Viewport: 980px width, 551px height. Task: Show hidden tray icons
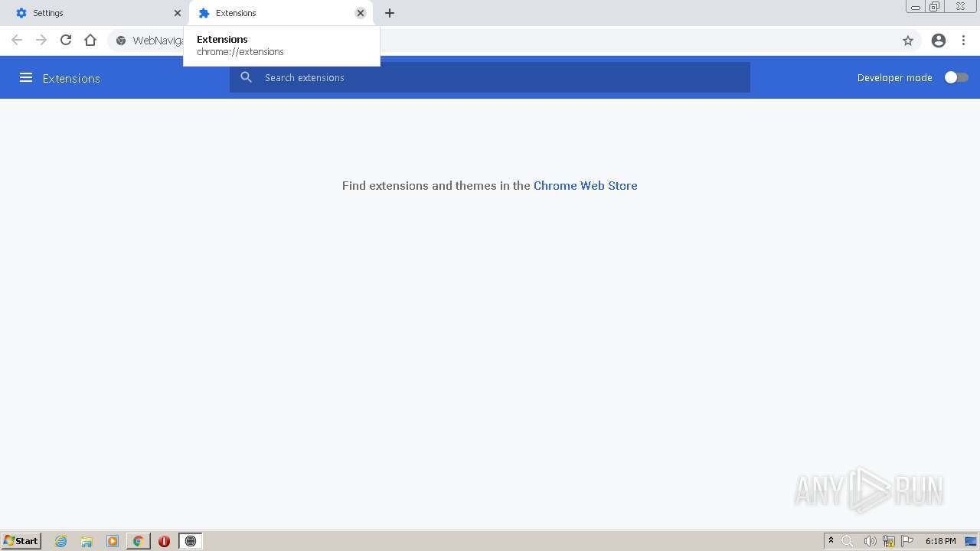[x=831, y=541]
